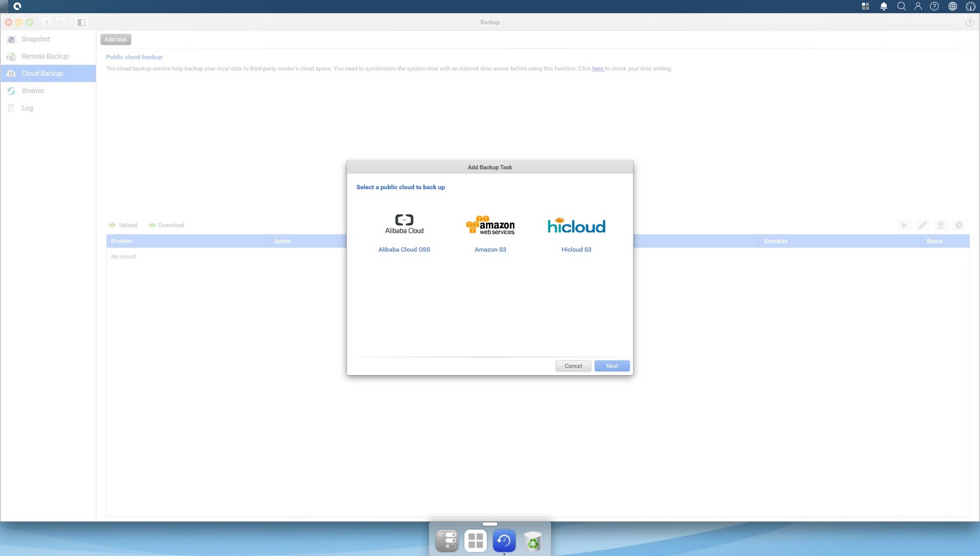This screenshot has width=980, height=556.
Task: Click the Download legend arrow
Action: (x=152, y=225)
